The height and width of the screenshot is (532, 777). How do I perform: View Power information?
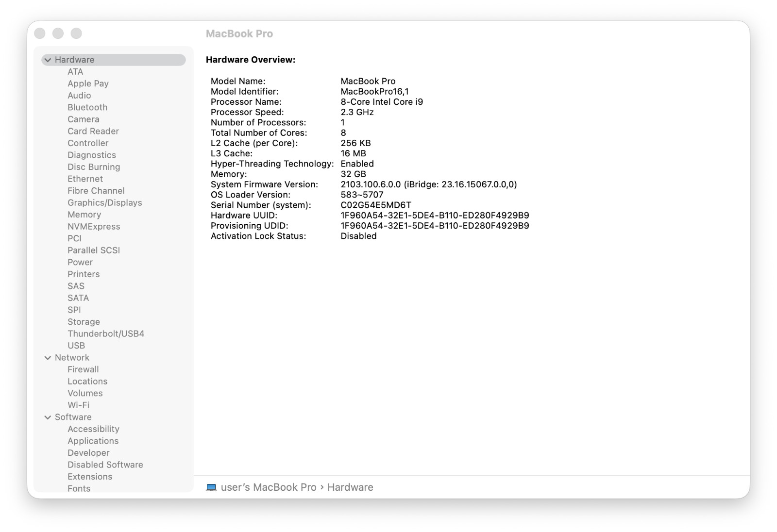pos(80,262)
